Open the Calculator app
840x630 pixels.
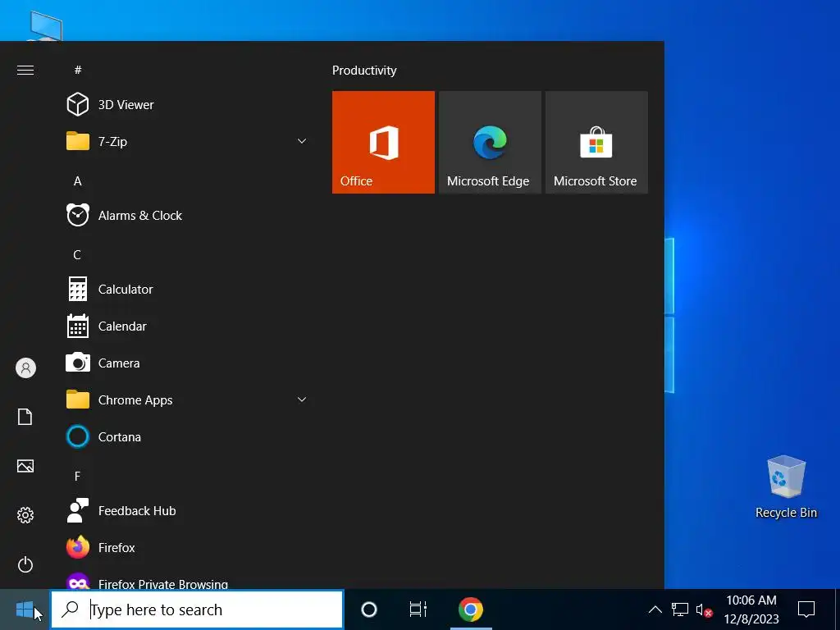click(x=188, y=290)
